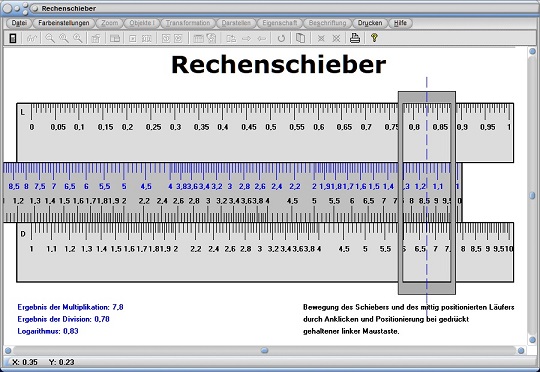Open the greyed Zoom menu

click(110, 23)
